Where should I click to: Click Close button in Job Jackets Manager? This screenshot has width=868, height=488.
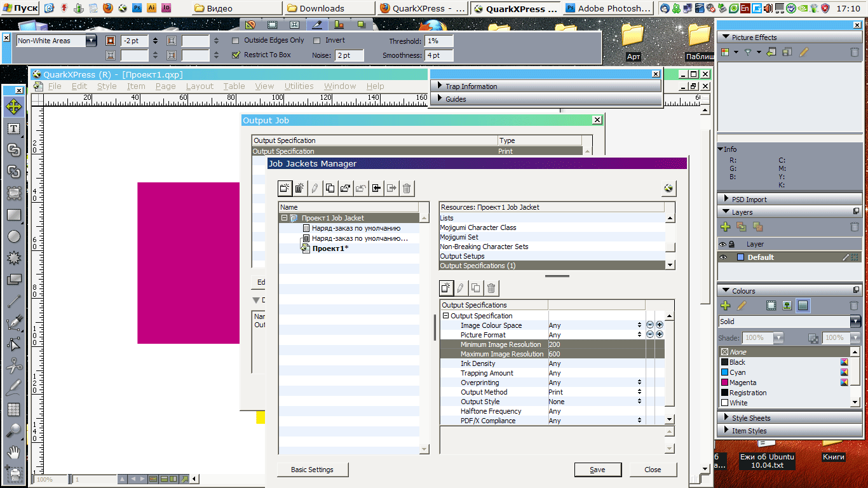653,470
